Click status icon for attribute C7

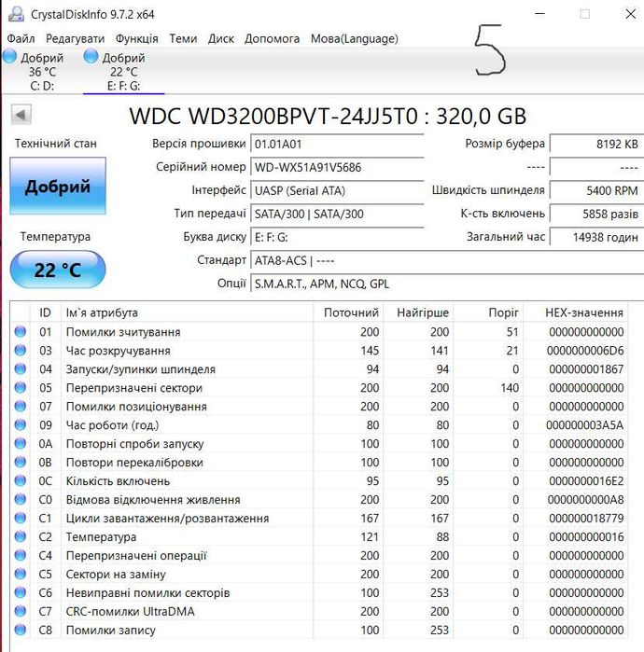click(20, 611)
